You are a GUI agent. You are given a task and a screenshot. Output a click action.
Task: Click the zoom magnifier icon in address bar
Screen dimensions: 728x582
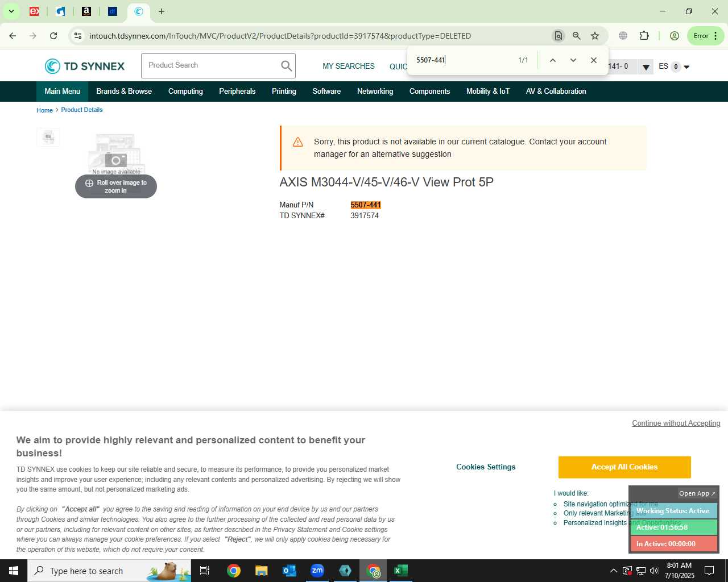pos(576,36)
